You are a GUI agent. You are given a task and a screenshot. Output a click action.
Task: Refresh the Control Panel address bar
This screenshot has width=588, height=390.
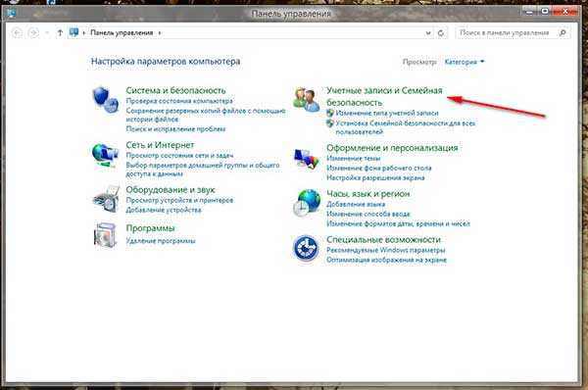(441, 33)
